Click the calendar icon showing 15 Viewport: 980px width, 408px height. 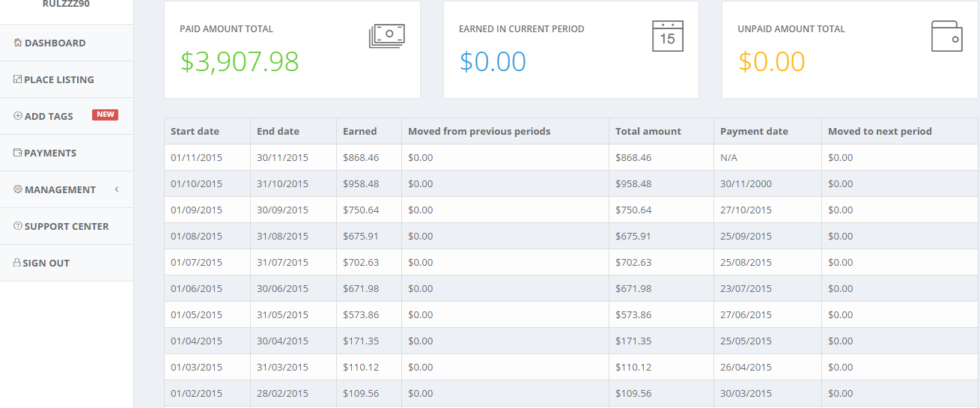(x=668, y=35)
